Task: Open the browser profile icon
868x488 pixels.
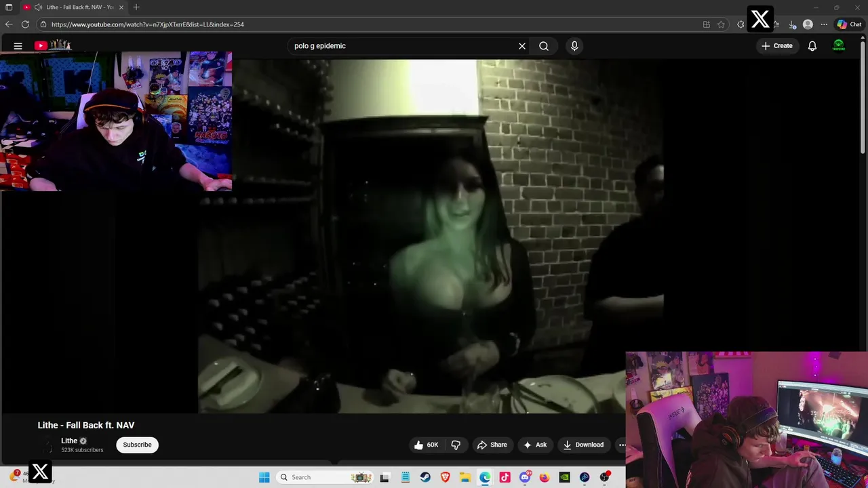Action: point(808,24)
